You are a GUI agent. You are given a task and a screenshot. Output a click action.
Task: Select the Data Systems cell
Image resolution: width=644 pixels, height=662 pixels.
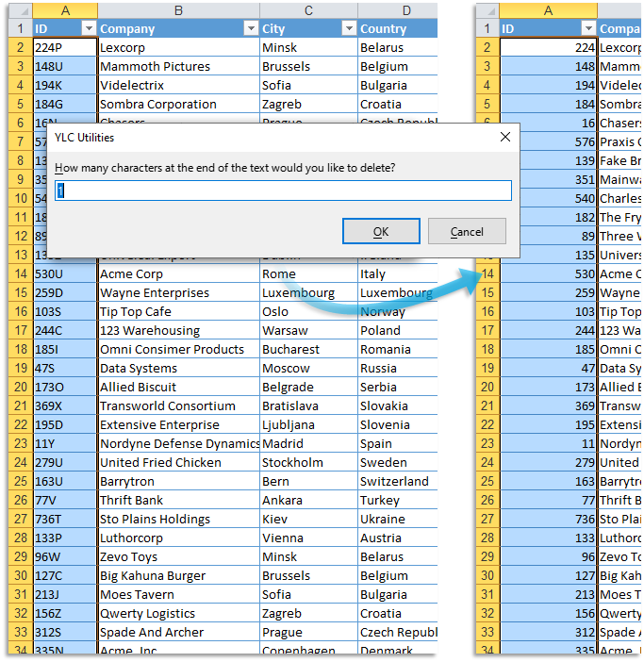(x=179, y=368)
